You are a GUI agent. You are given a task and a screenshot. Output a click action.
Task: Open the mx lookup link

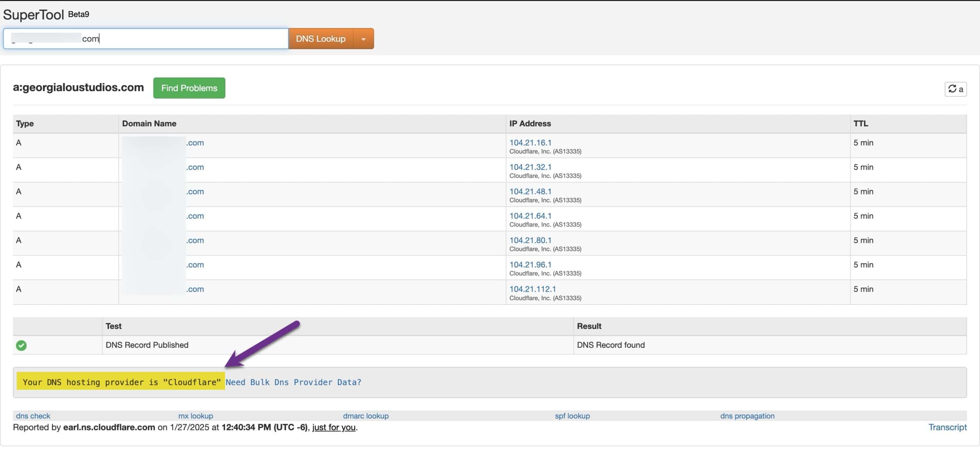pyautogui.click(x=196, y=416)
